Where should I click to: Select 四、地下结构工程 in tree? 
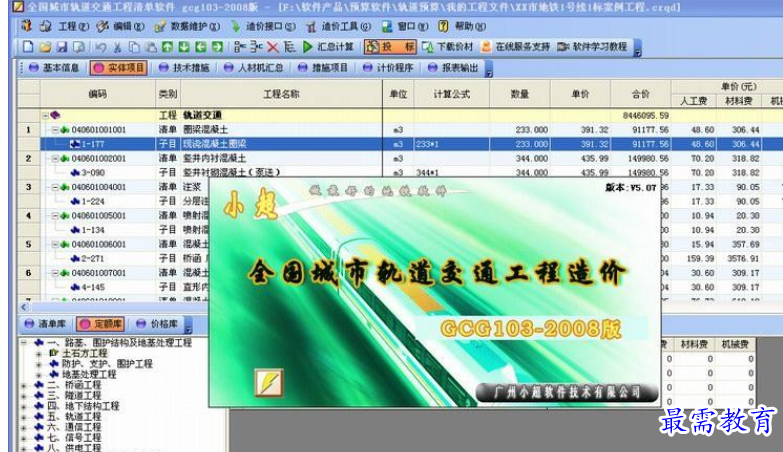(83, 406)
